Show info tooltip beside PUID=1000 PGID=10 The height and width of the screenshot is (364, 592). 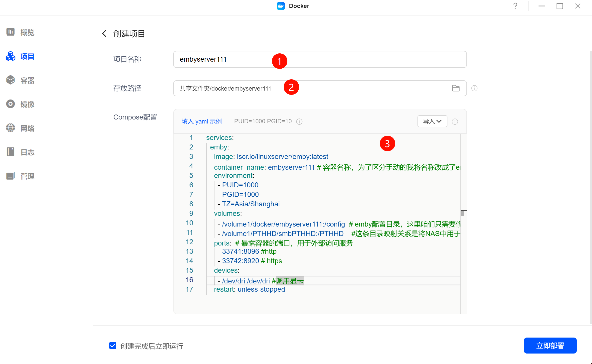pos(299,121)
